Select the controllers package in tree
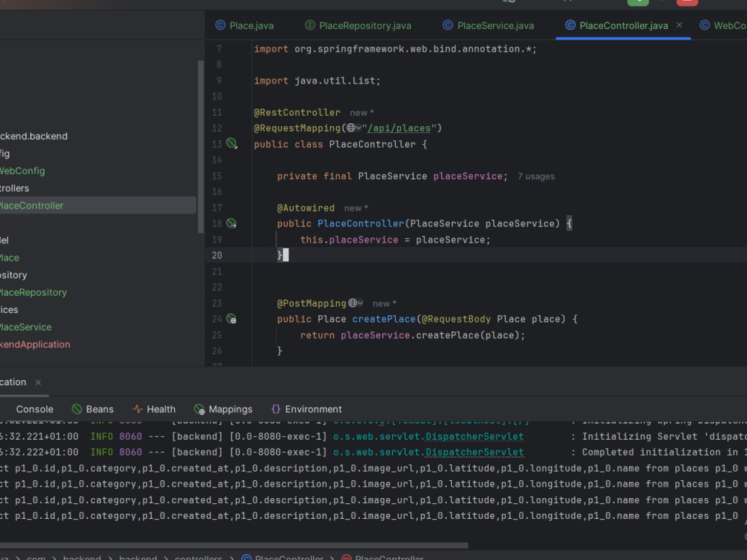This screenshot has height=560, width=747. click(14, 188)
